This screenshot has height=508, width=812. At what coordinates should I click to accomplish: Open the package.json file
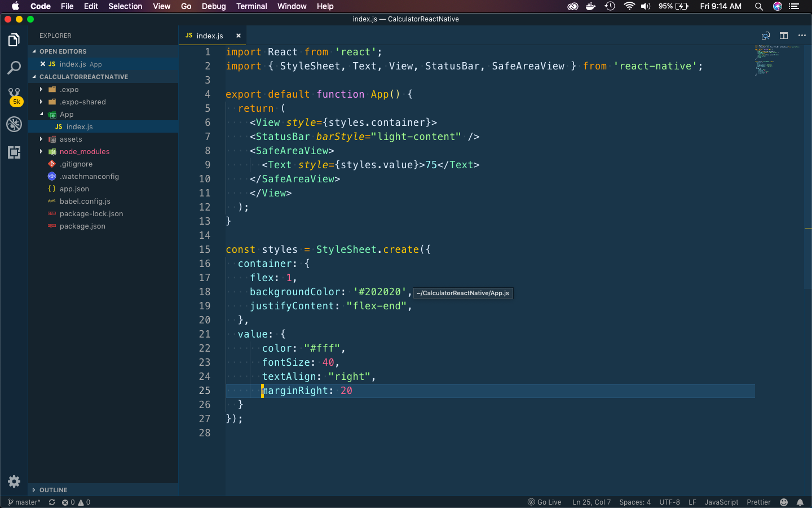tap(103, 226)
